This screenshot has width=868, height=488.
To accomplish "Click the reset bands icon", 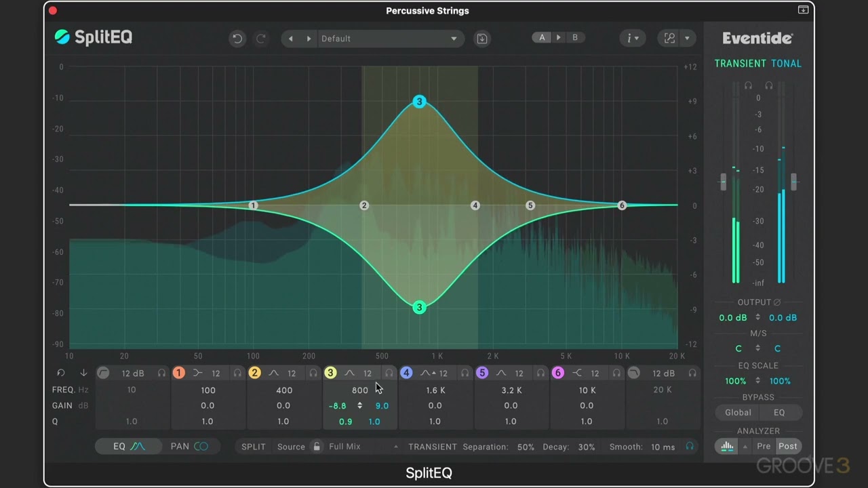I will click(x=61, y=373).
